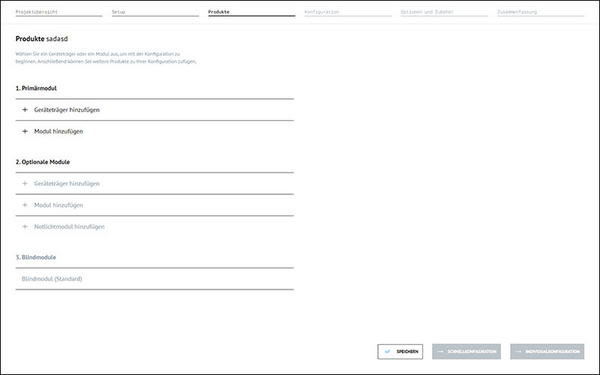
Task: Add Geräteträger under Optionale Module
Action: coord(155,184)
